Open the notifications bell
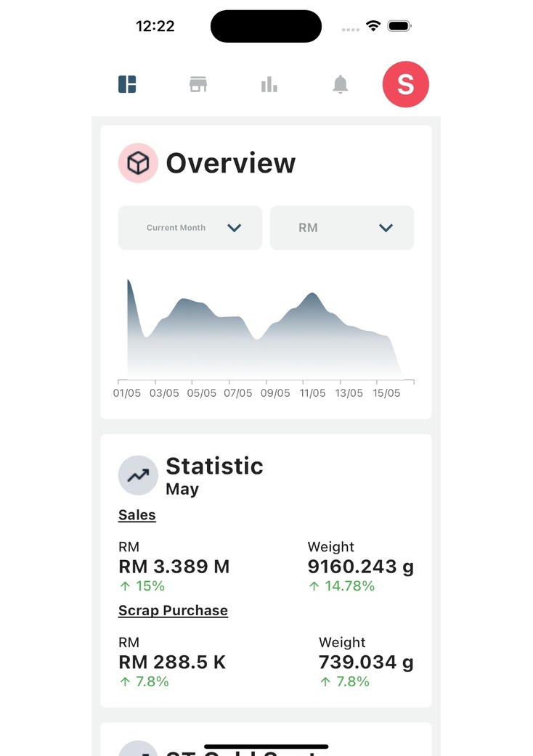Viewport: 533px width, 756px height. pyautogui.click(x=340, y=85)
